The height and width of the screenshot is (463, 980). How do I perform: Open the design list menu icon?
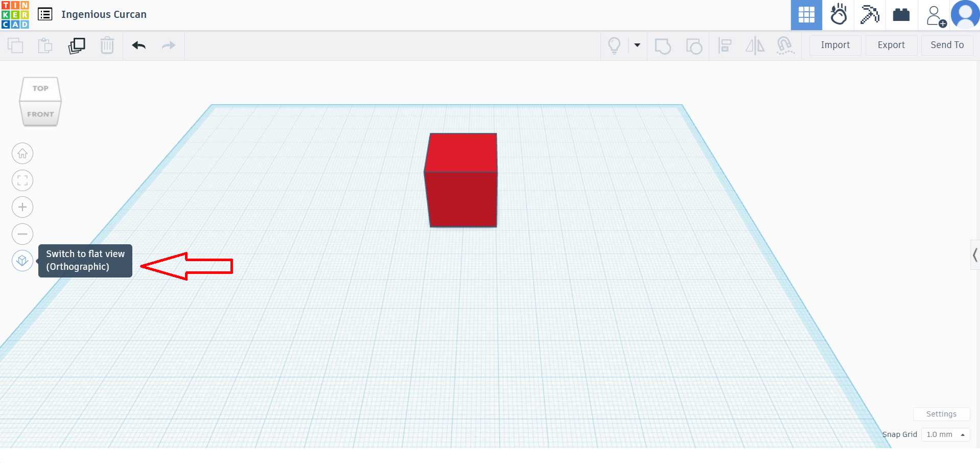point(45,14)
